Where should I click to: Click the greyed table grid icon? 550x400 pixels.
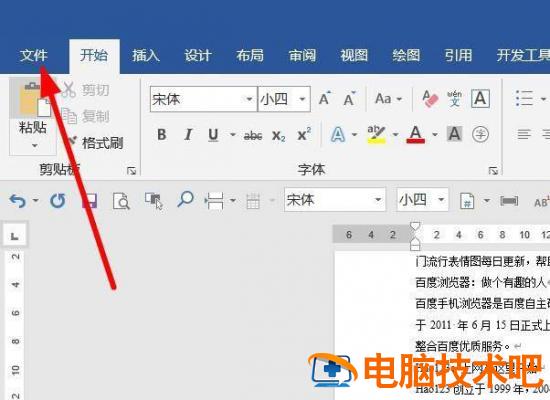point(253,201)
